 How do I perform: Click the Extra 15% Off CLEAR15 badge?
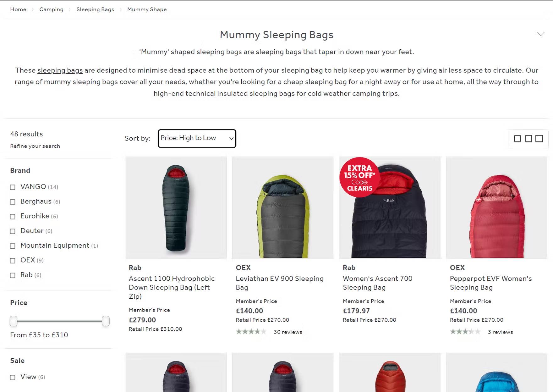359,177
